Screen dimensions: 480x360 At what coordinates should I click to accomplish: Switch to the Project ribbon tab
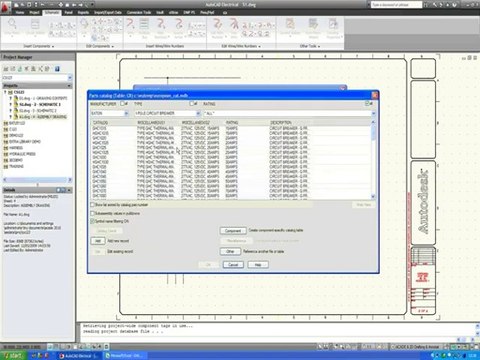[34, 13]
